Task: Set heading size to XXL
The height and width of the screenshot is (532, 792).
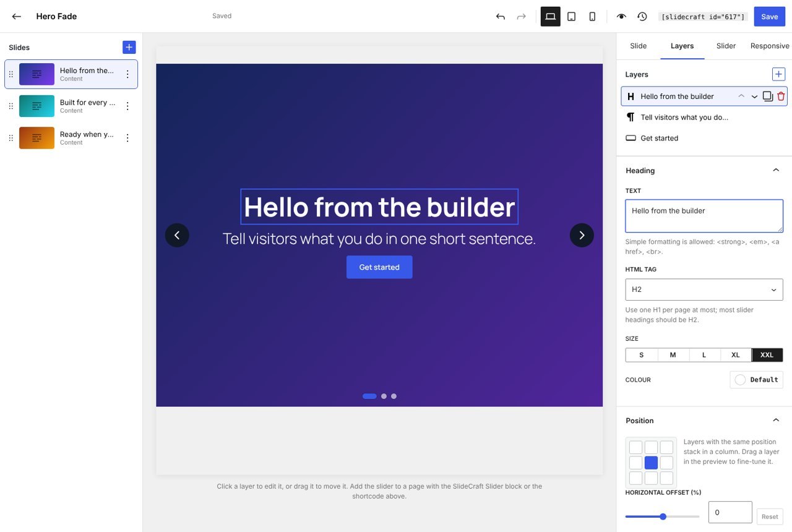Action: [767, 355]
